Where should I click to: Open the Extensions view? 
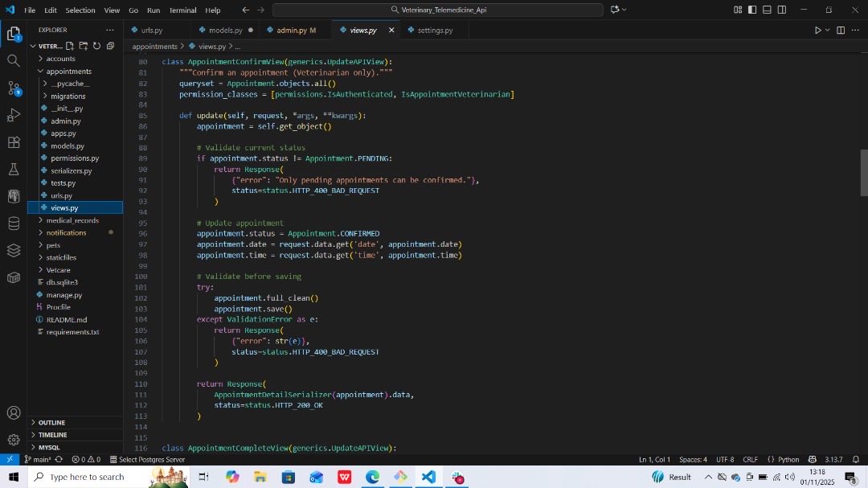tap(14, 142)
